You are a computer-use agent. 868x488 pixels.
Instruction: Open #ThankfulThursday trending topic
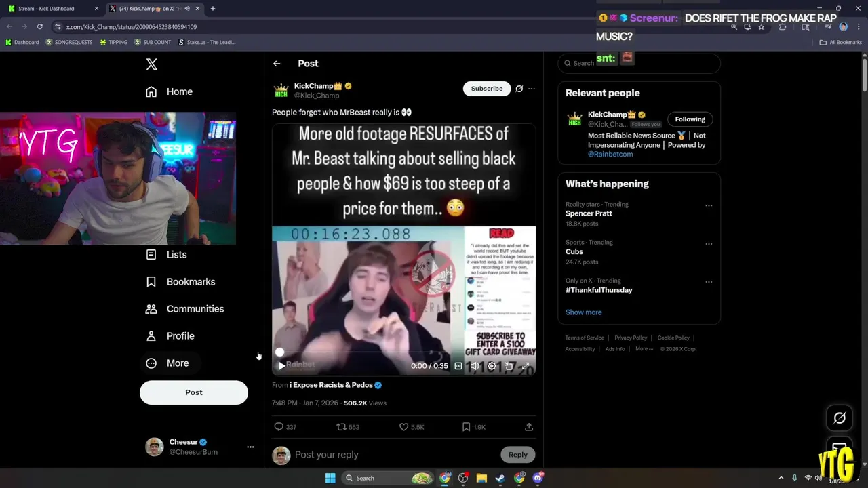click(599, 290)
